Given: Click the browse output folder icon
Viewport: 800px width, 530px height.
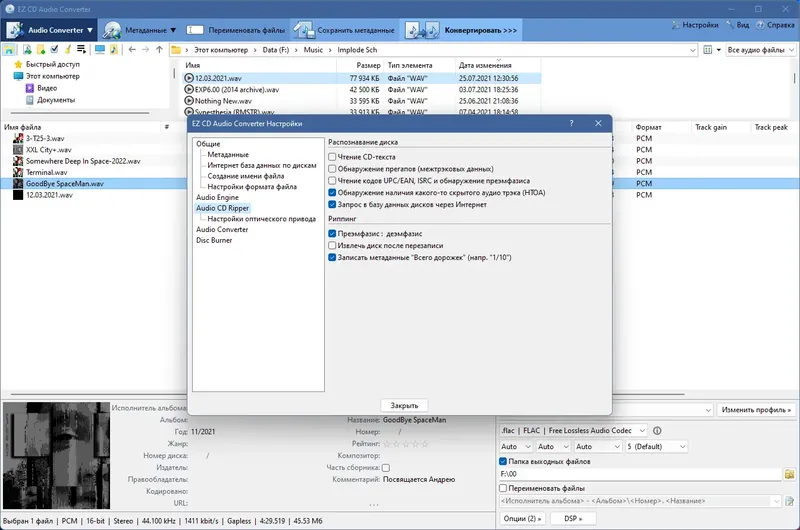Looking at the screenshot, I should 789,474.
